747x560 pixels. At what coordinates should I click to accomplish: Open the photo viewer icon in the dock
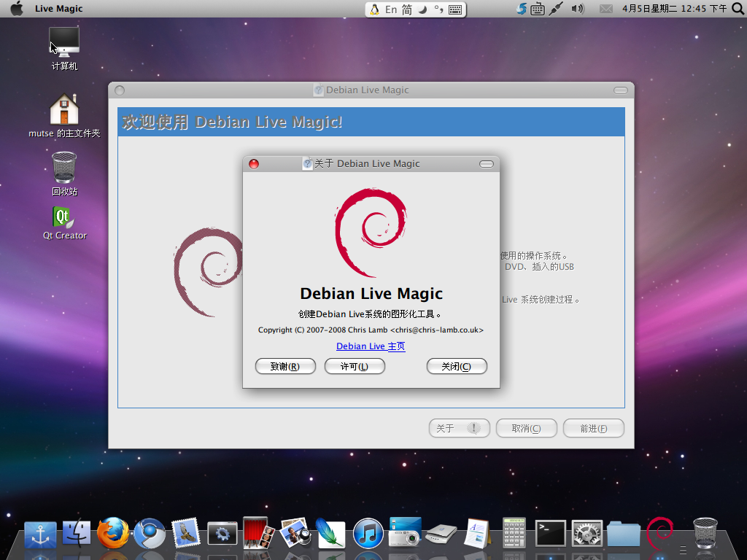tap(295, 533)
